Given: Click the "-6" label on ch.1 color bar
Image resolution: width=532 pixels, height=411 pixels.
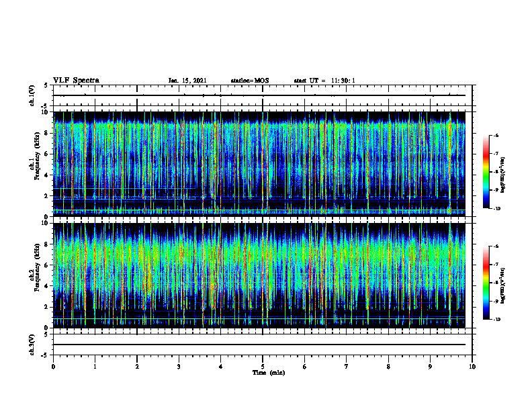Looking at the screenshot, I should click(496, 136).
